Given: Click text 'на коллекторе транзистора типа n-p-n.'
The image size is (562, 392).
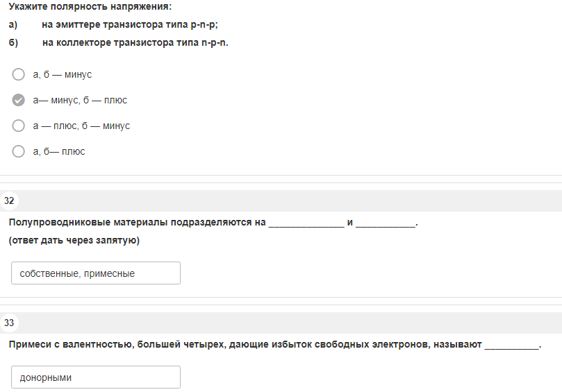Looking at the screenshot, I should click(135, 42).
